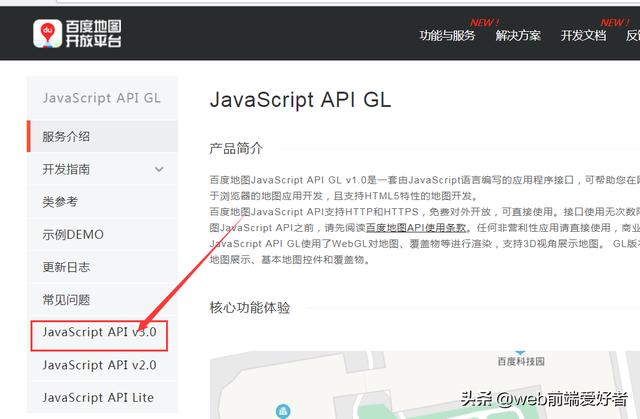Open JavaScript API v3.0 link
640x419 pixels.
pyautogui.click(x=99, y=332)
